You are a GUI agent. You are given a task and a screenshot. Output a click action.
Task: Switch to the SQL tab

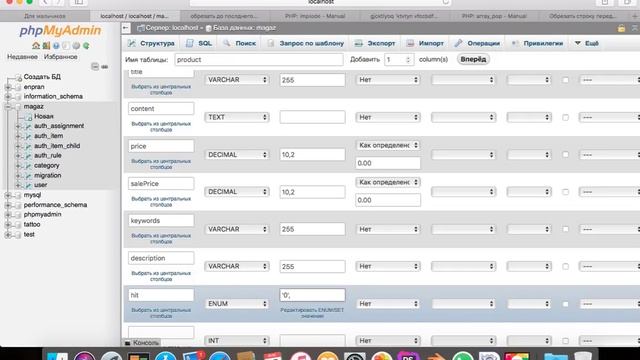coord(199,43)
